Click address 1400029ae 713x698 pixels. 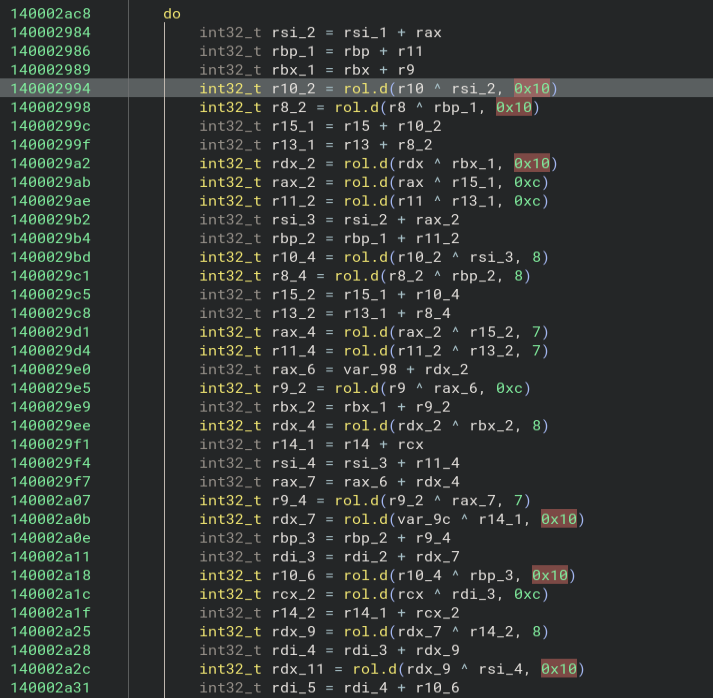50,201
